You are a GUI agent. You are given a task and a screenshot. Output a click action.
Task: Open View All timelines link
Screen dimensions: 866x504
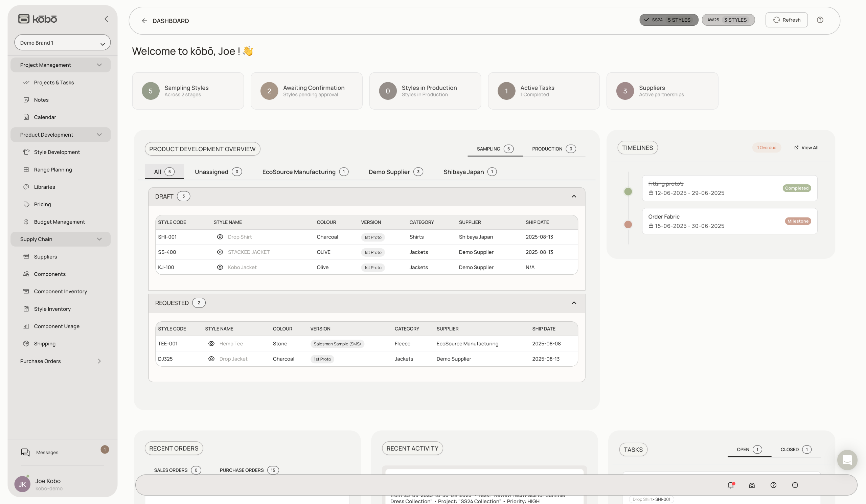(806, 147)
